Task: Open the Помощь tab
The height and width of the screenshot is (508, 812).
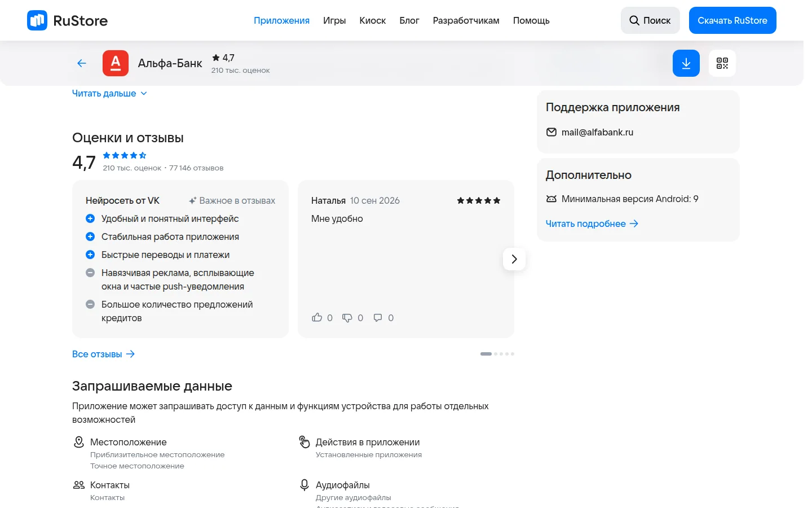Action: (x=531, y=20)
